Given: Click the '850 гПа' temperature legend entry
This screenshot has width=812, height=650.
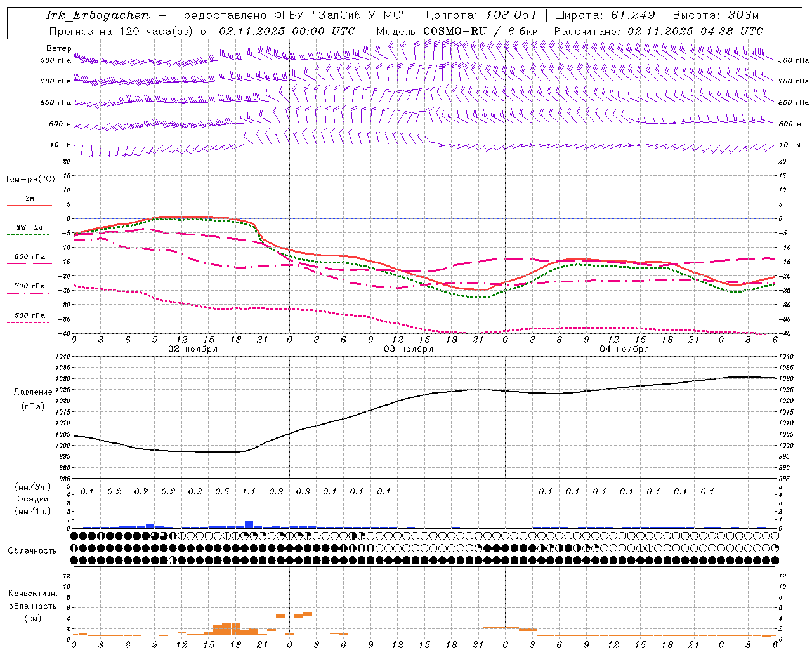Looking at the screenshot, I should click(29, 257).
